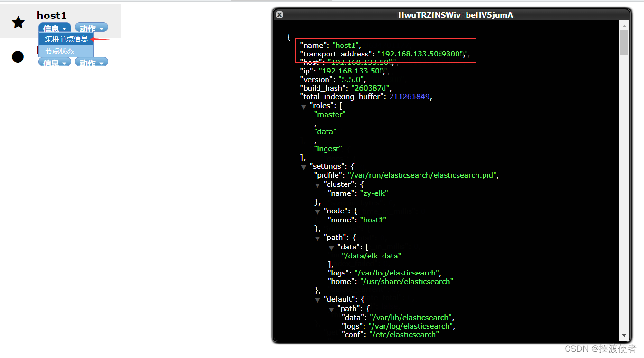Collapse the "path" object inside default
Viewport: 644px width, 358px height.
click(x=331, y=309)
